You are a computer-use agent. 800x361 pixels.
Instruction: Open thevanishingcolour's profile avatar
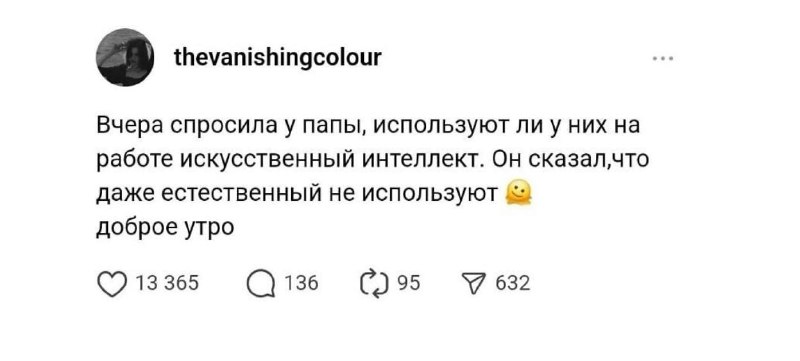[125, 57]
